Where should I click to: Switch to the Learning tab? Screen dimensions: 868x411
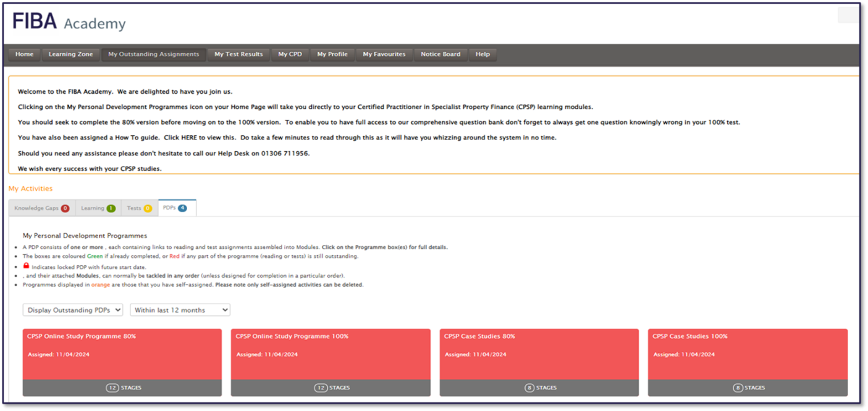(98, 209)
